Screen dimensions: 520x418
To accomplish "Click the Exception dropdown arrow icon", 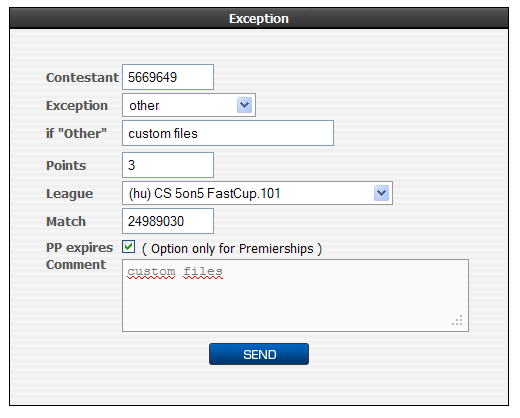I will (244, 105).
